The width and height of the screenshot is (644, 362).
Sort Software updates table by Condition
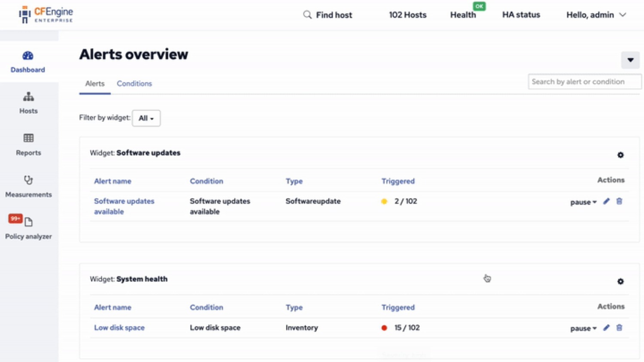[207, 181]
